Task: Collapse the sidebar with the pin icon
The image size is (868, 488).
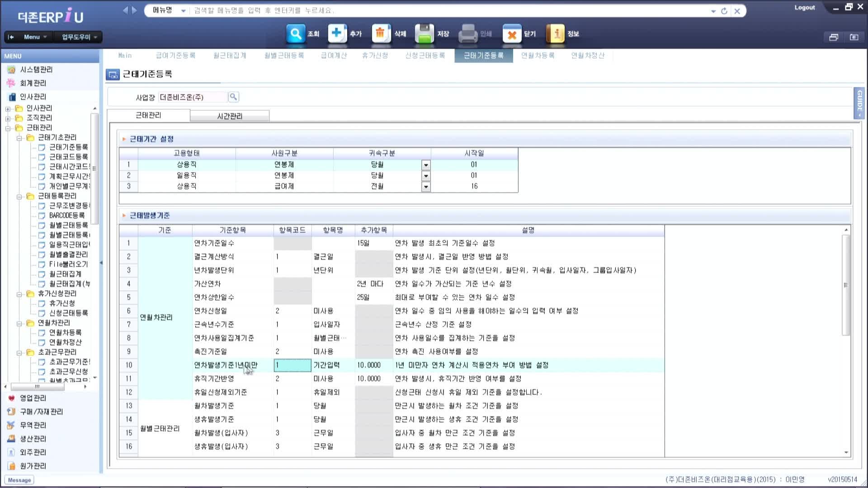Action: (11, 37)
